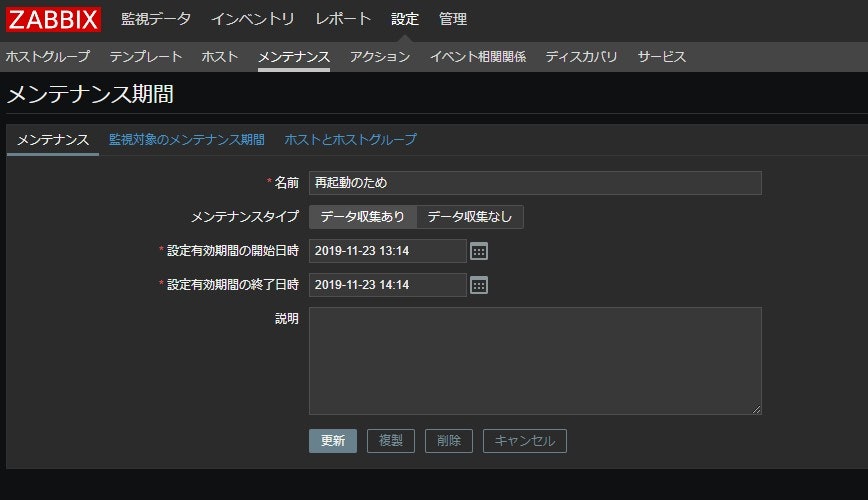Focus the 名前 input field

pos(535,183)
